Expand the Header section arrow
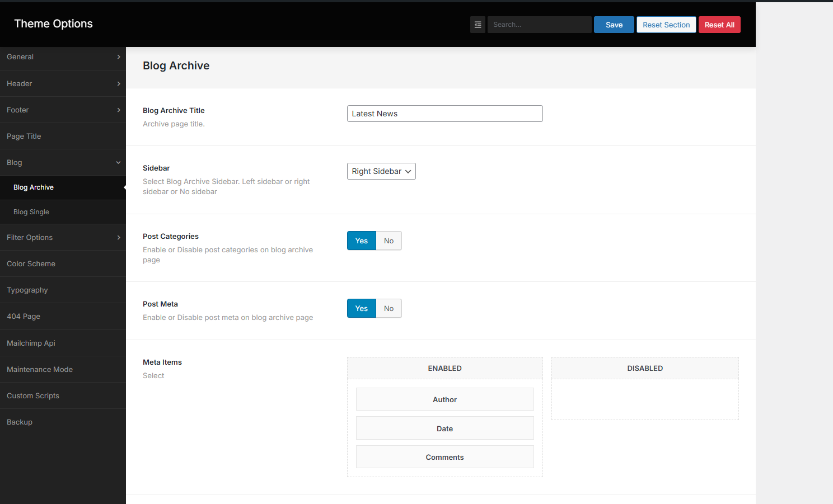The width and height of the screenshot is (833, 504). coord(119,84)
